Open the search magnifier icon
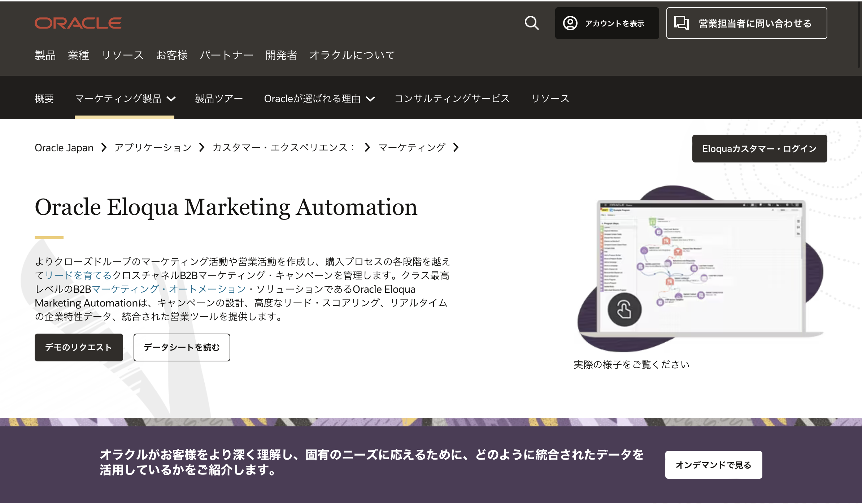Image resolution: width=862 pixels, height=504 pixels. click(x=532, y=23)
